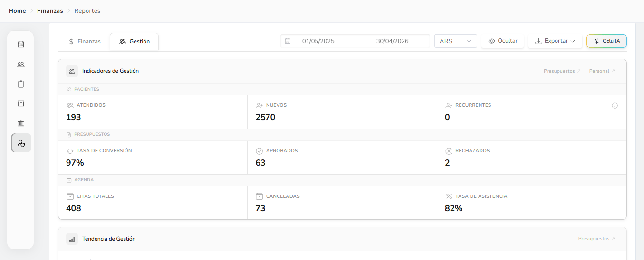
Task: Click the Tendencia de Gestión chart icon
Action: pos(72,239)
